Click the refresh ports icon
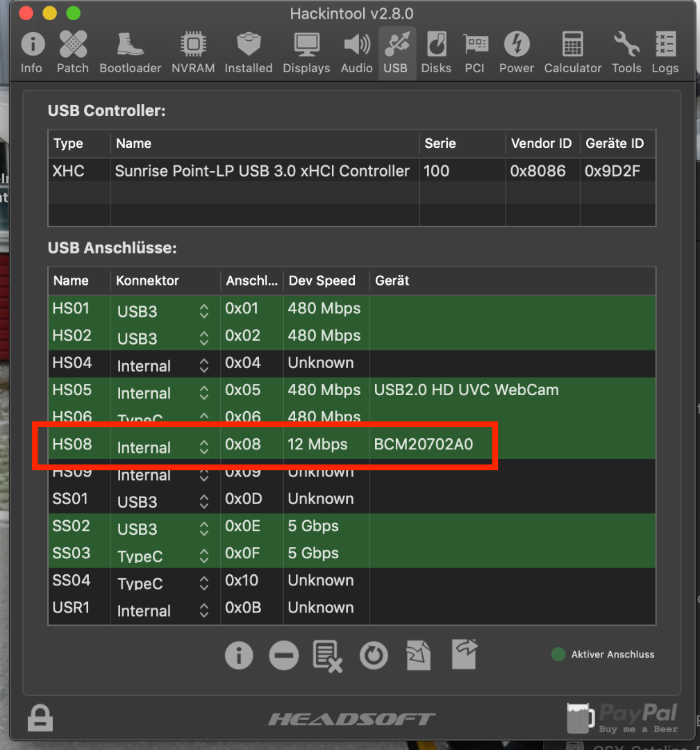The image size is (700, 750). 374,655
